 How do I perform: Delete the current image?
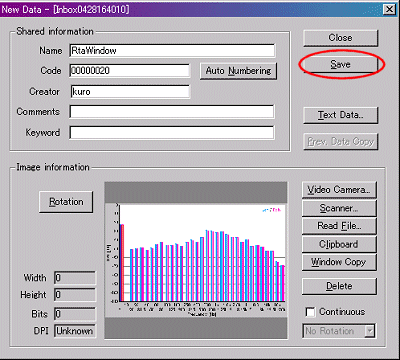[x=339, y=286]
